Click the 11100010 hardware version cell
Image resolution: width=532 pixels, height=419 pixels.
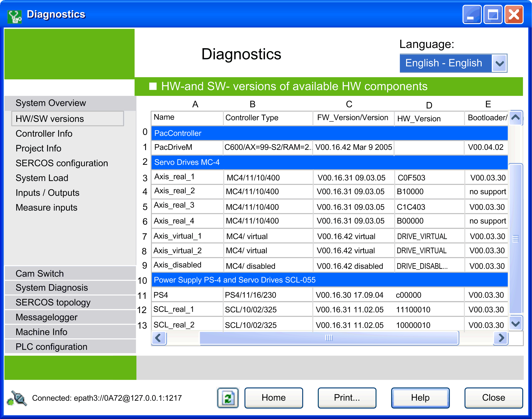[x=429, y=310]
